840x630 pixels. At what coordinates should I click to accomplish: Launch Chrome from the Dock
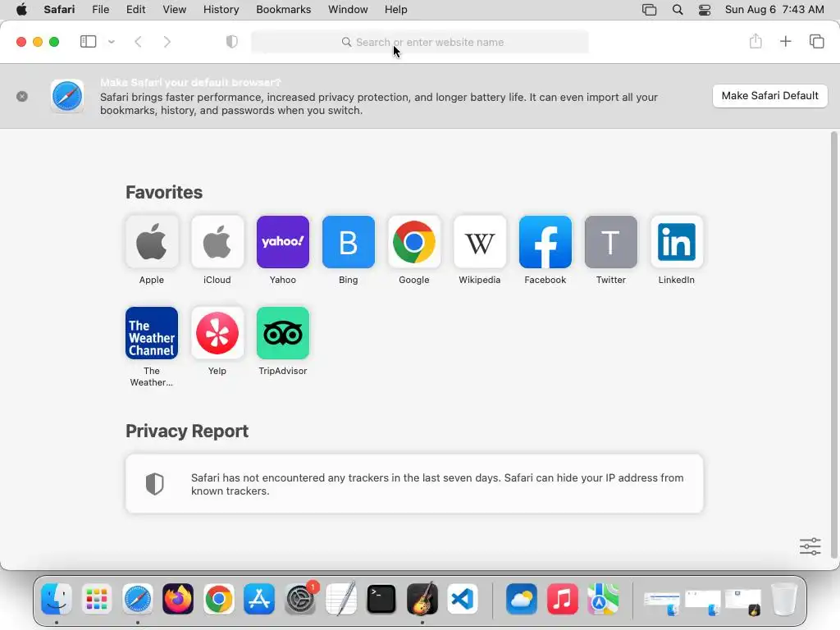[x=218, y=599]
